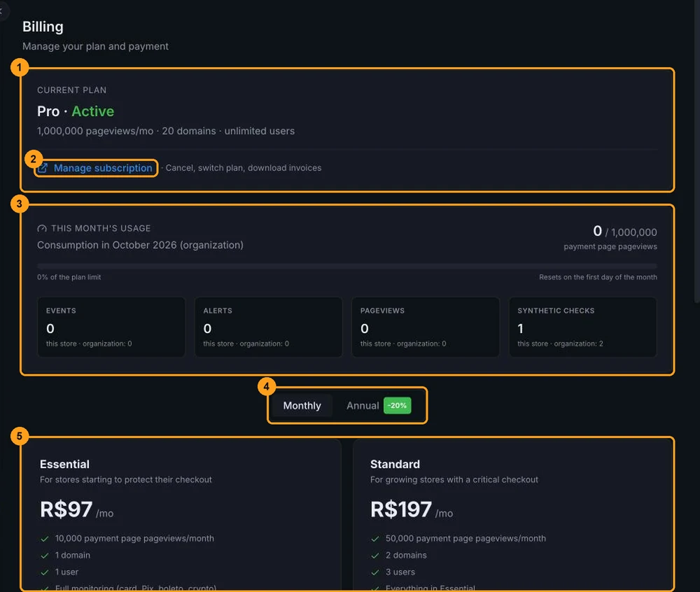Click the '0 / 1,000,000' usage counter
This screenshot has width=700, height=592.
[625, 231]
